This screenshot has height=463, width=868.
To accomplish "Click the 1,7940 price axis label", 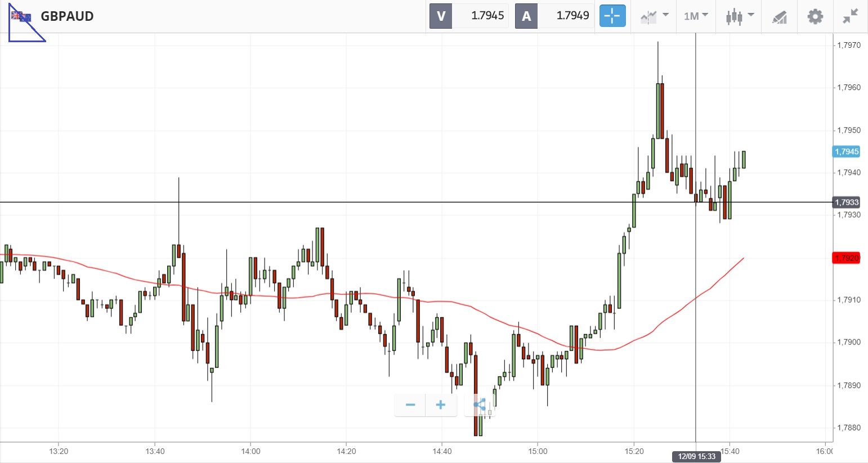I will pos(848,173).
